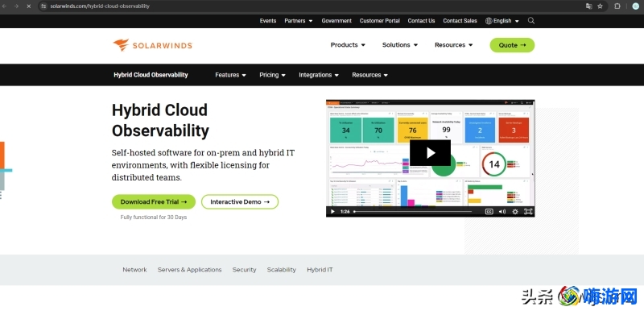The image size is (644, 315).
Task: Select the Security tab
Action: click(244, 270)
